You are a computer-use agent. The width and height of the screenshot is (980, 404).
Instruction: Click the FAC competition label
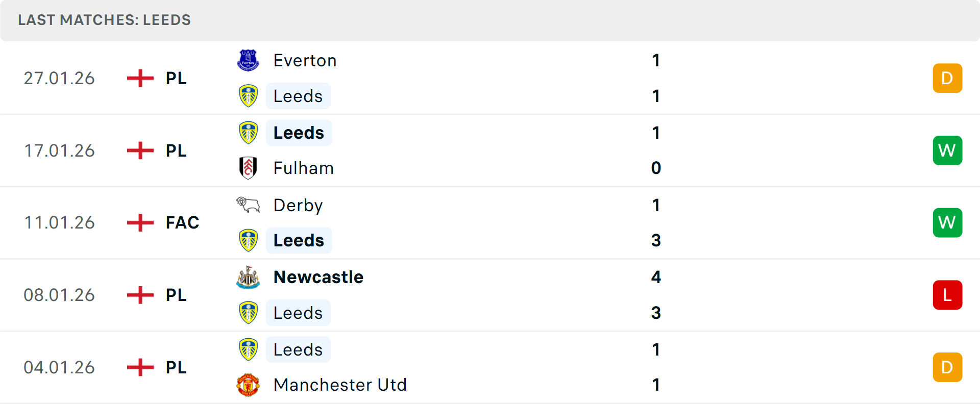[182, 222]
